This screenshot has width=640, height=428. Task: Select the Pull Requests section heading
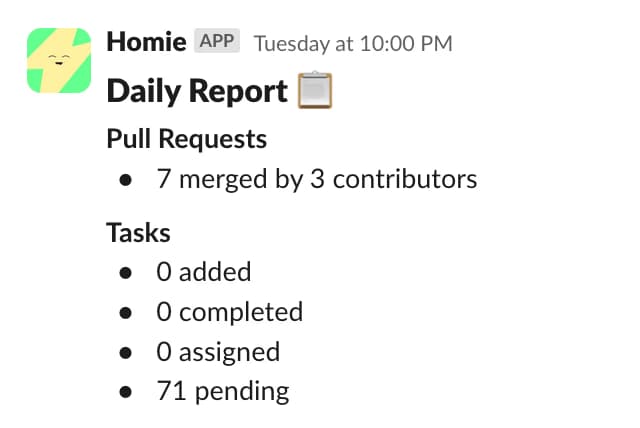click(x=187, y=138)
